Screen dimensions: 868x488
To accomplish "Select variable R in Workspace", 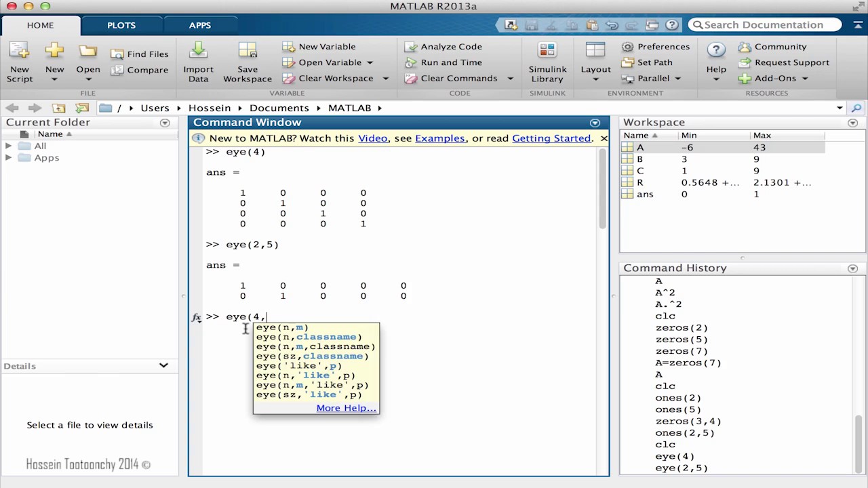I will [x=722, y=182].
